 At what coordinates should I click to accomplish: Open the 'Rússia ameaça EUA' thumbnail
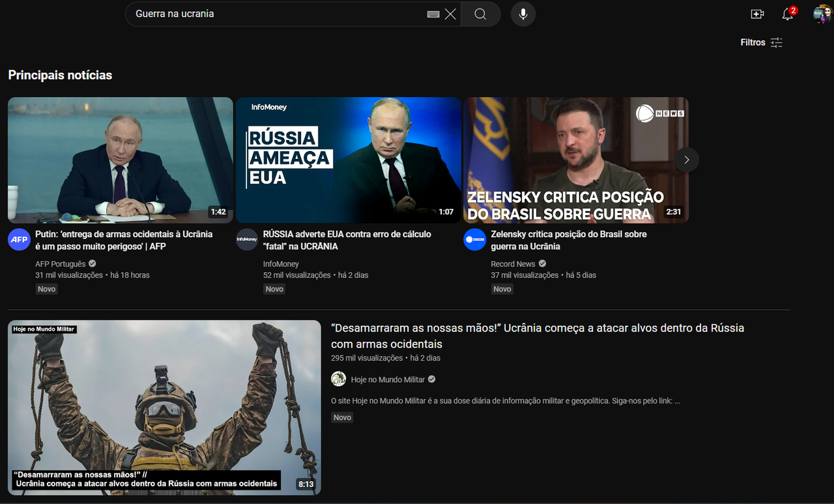349,160
